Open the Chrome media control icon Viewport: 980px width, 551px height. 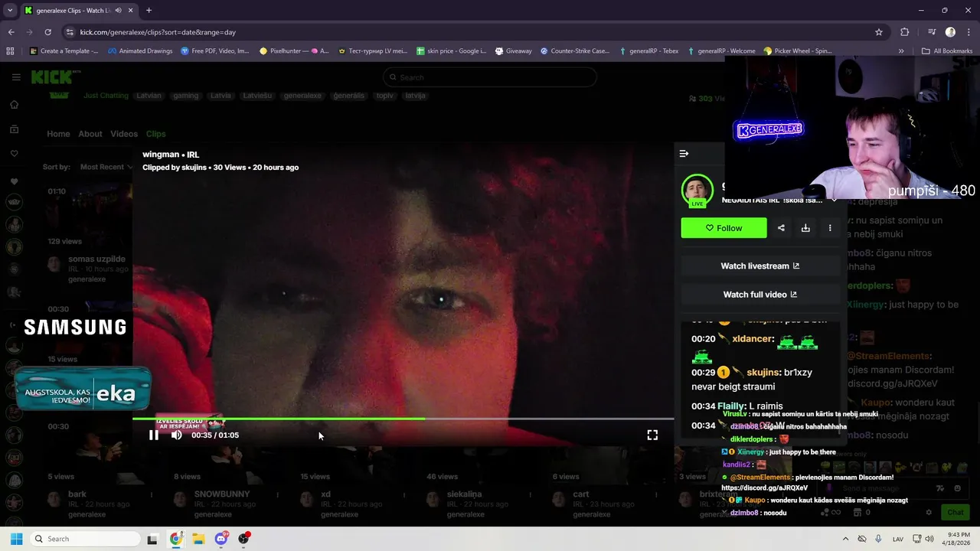pos(932,32)
